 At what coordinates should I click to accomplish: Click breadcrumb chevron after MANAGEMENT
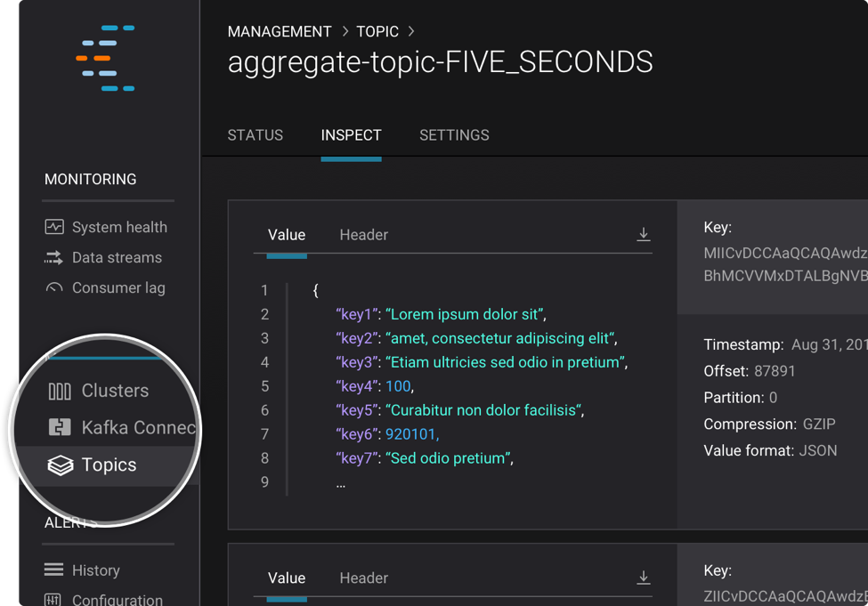click(x=345, y=31)
